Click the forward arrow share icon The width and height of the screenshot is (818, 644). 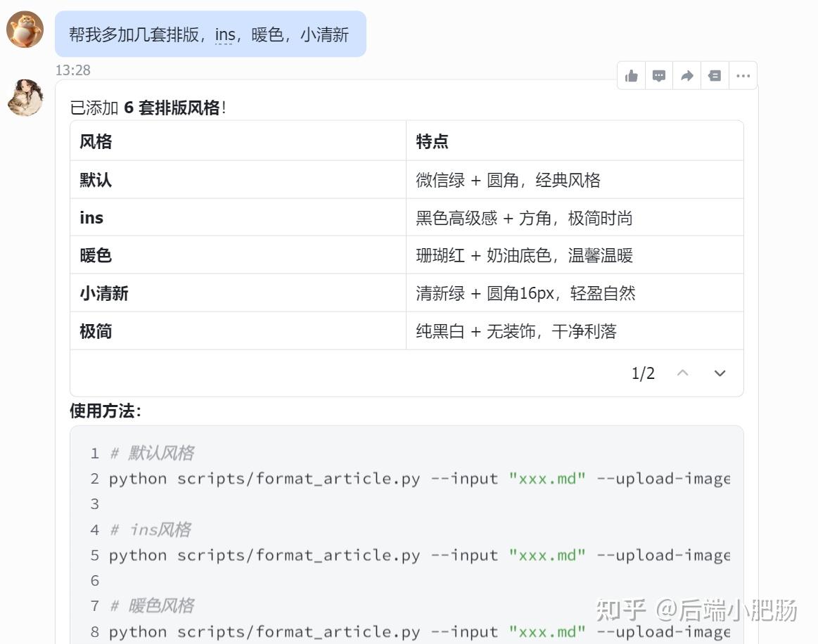[687, 76]
